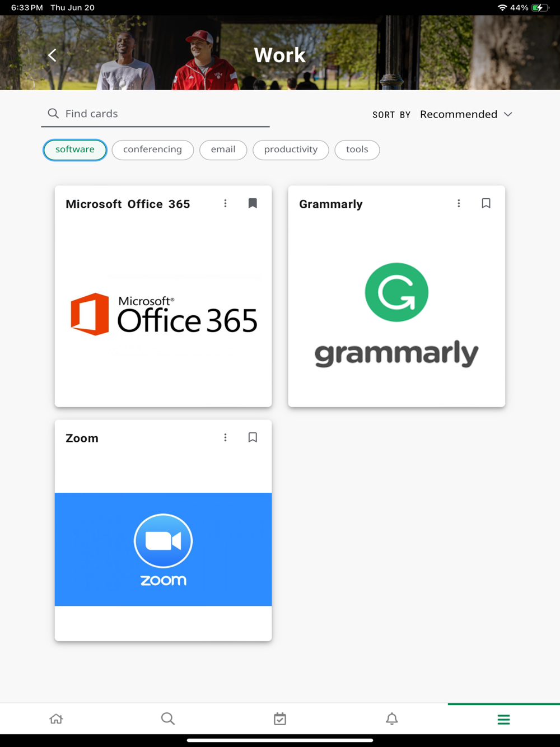Open the calendar checklist tab

[280, 718]
